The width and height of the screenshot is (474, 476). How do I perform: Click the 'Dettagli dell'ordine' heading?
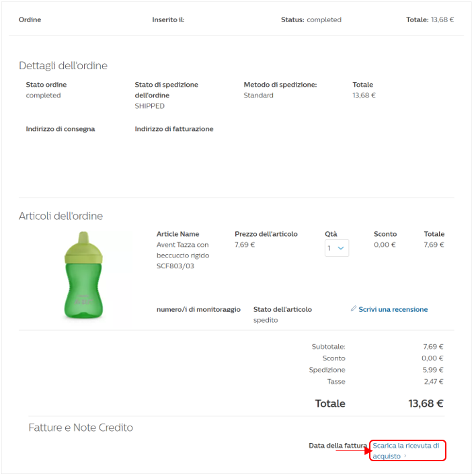tap(63, 66)
